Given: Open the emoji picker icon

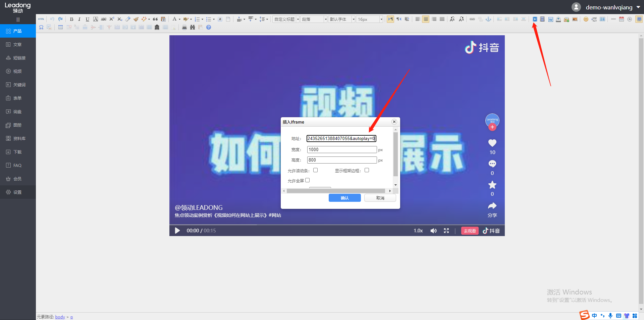Looking at the screenshot, I should point(586,19).
